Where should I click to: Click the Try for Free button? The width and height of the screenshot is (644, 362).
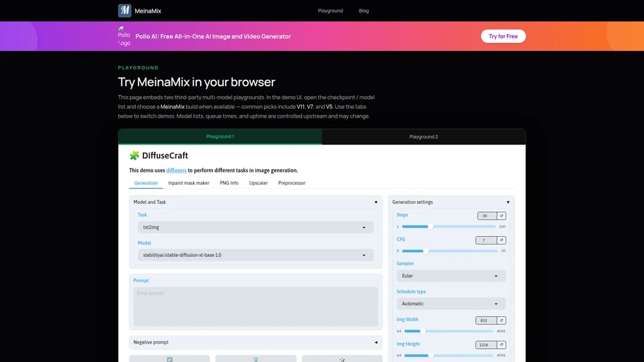point(503,36)
